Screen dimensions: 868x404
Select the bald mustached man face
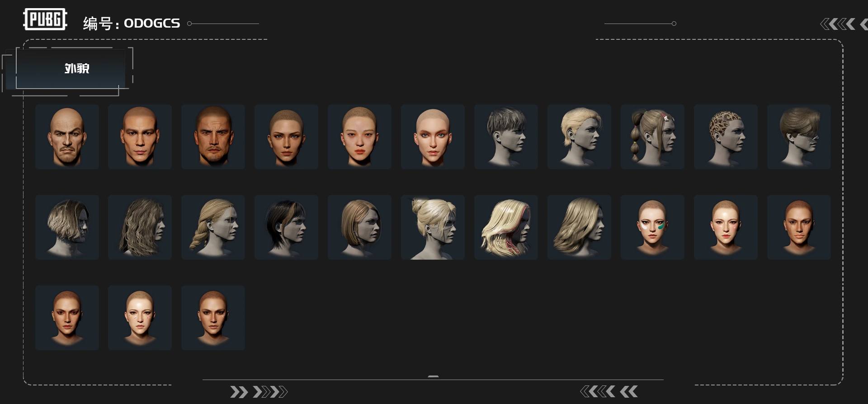pos(67,137)
